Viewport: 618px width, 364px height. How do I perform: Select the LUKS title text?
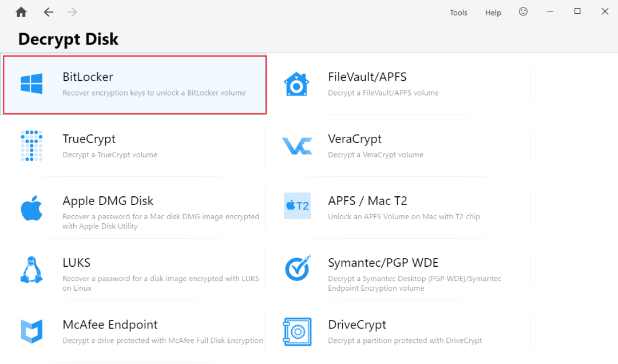click(77, 263)
